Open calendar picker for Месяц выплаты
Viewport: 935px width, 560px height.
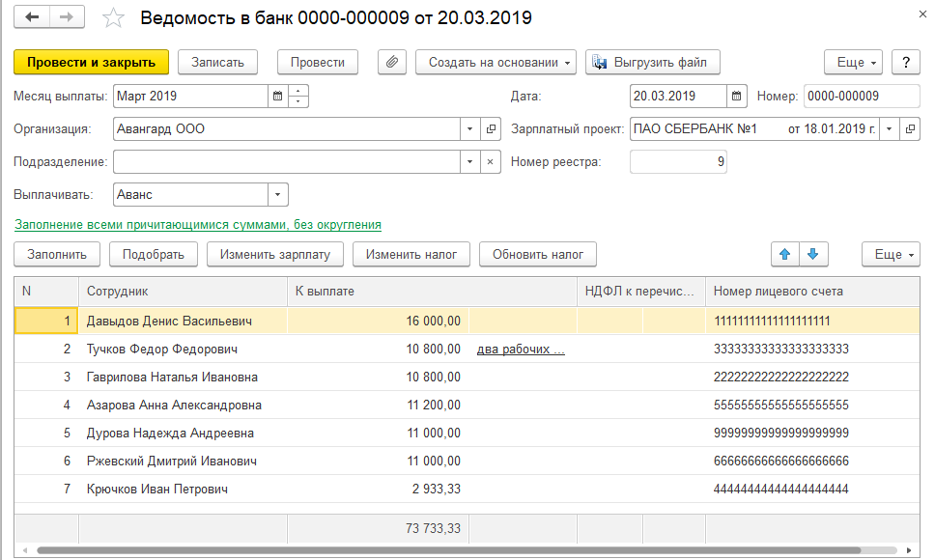pyautogui.click(x=278, y=97)
